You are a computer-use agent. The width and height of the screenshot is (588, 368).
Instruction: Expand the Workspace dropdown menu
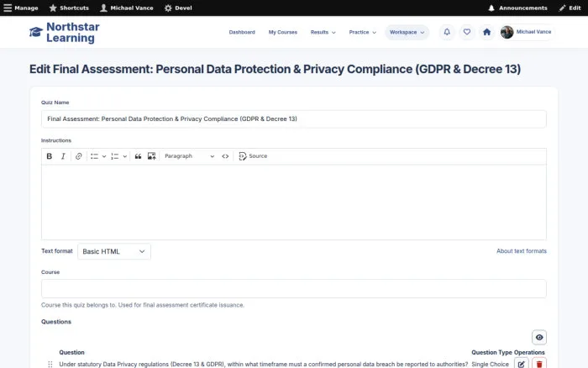(x=407, y=32)
